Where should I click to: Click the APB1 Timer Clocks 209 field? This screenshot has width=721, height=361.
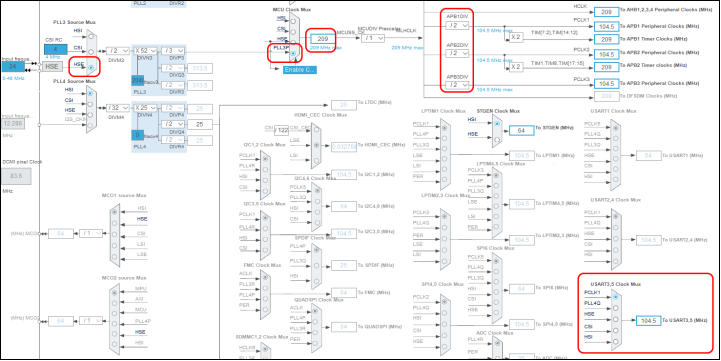pyautogui.click(x=606, y=40)
